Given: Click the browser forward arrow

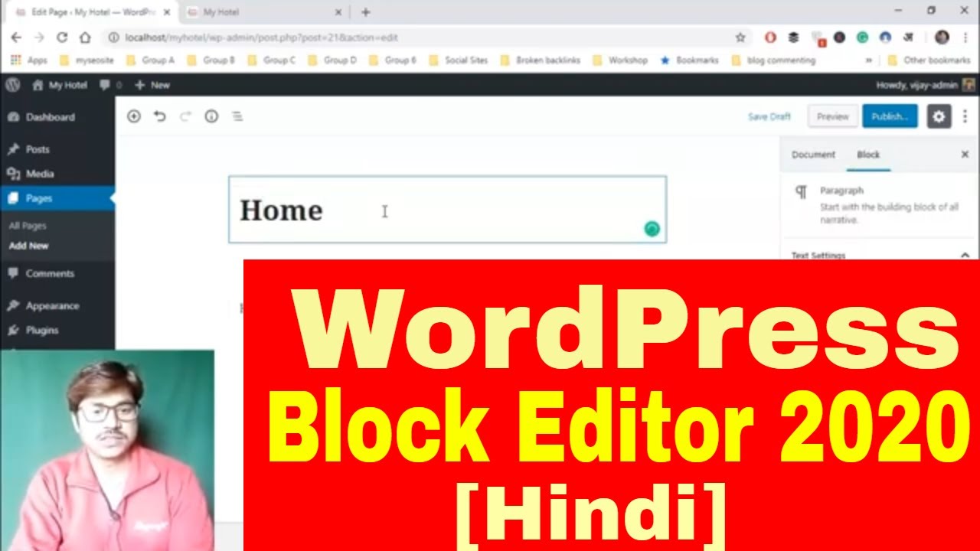Looking at the screenshot, I should coord(39,37).
